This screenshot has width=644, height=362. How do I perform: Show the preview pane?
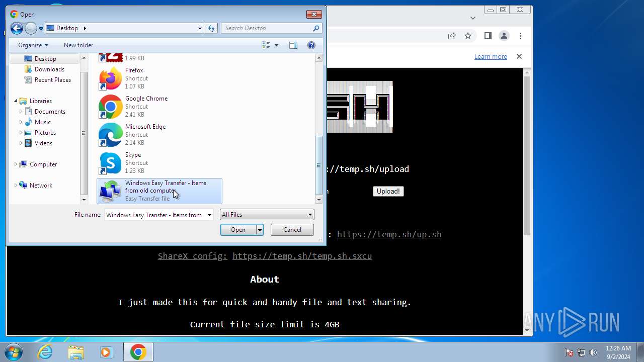(x=293, y=45)
